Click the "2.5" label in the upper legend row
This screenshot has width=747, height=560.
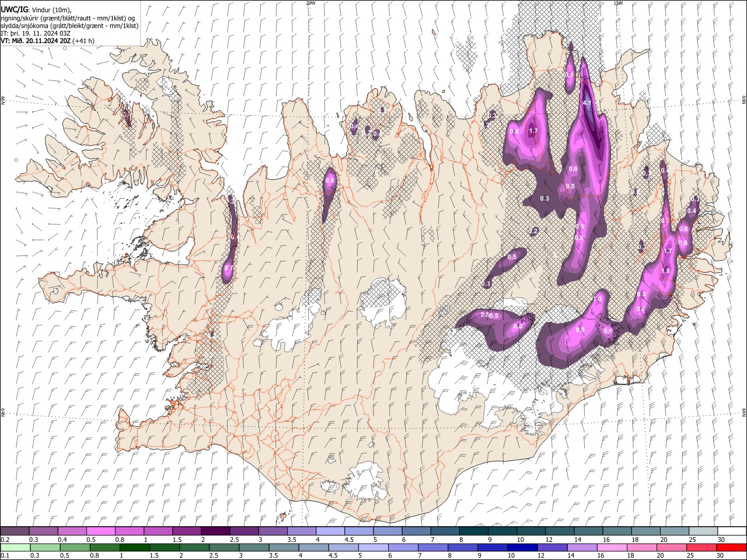tap(234, 540)
